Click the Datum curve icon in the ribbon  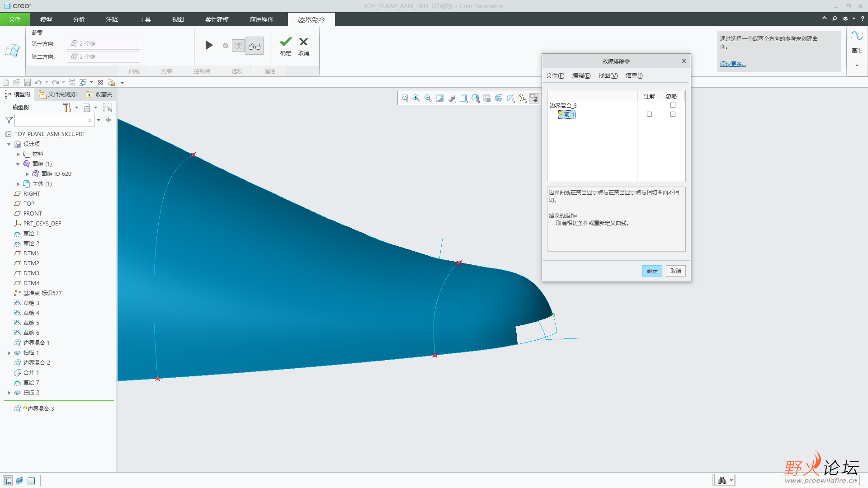[857, 36]
